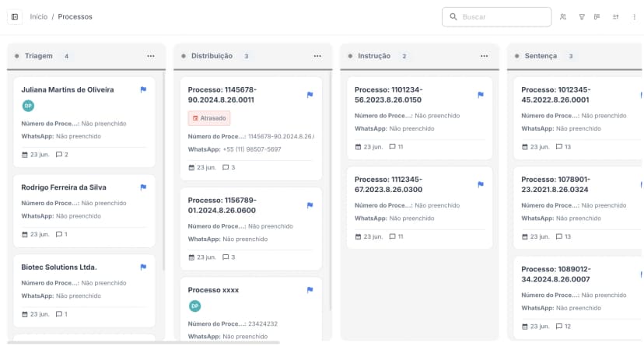Click flag on Rodrigo Ferreira da Silva card
Image resolution: width=644 pixels, height=346 pixels.
(143, 187)
